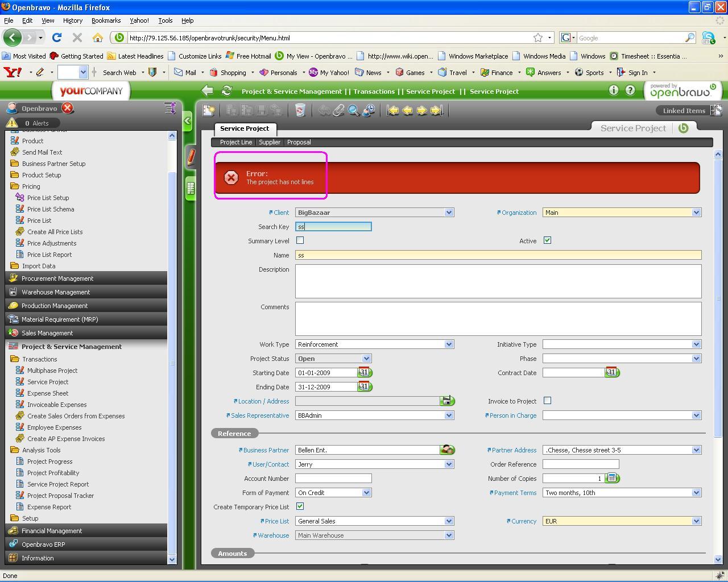Switch to grid view icon
This screenshot has height=582, width=728.
(191, 188)
